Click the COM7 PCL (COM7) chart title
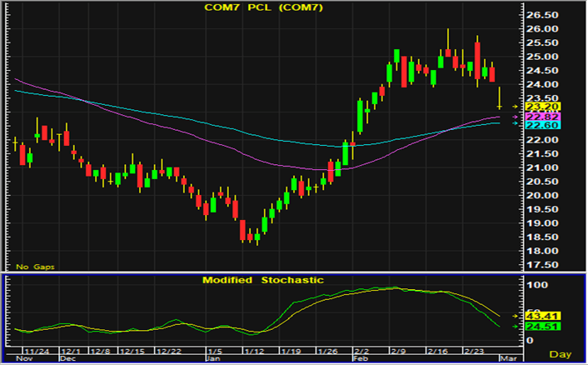Screen dimensions: 588x365 point(264,8)
